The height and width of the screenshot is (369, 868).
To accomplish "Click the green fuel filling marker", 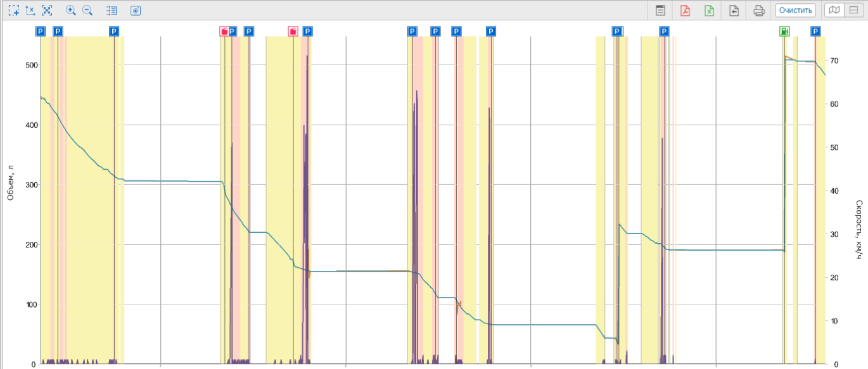I will click(x=784, y=31).
